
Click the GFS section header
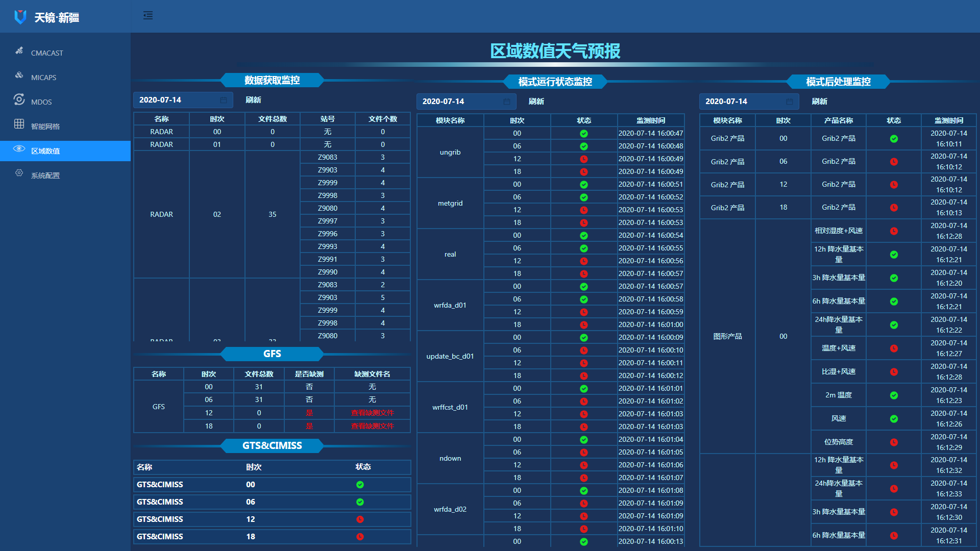pos(272,354)
